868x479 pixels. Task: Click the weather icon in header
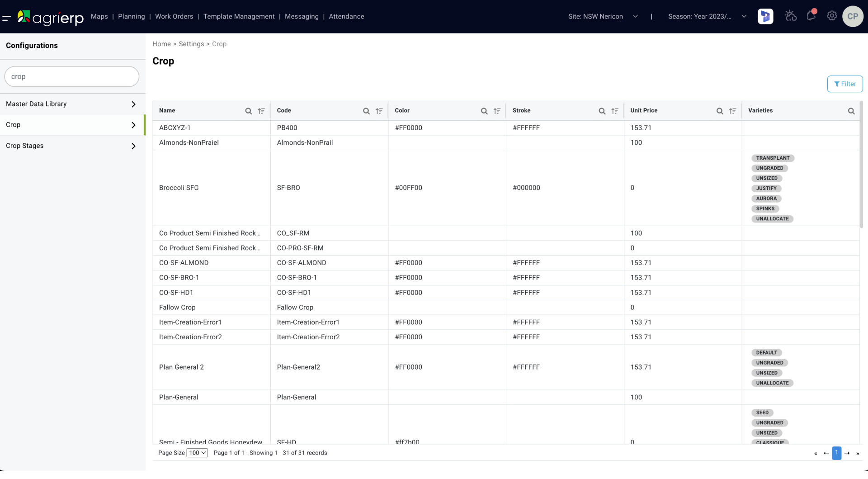coord(790,16)
